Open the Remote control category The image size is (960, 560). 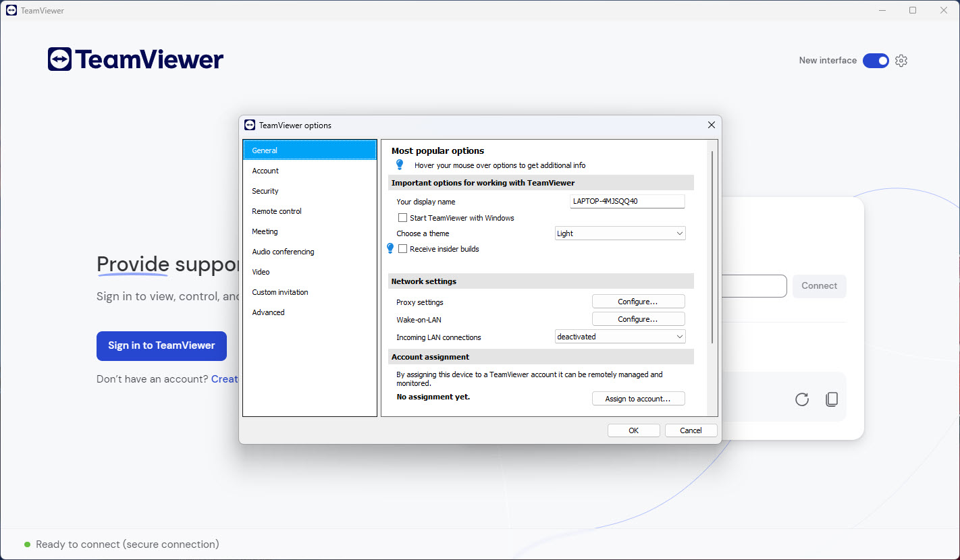(x=310, y=211)
